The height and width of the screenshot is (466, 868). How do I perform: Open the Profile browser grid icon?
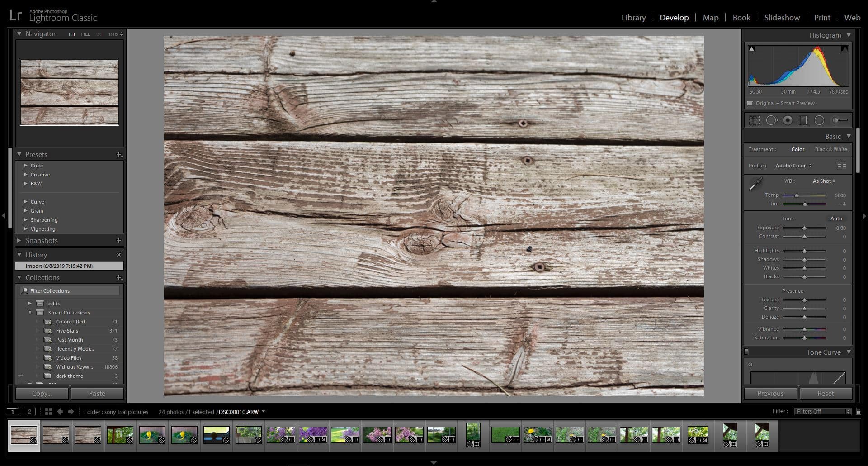pos(842,166)
